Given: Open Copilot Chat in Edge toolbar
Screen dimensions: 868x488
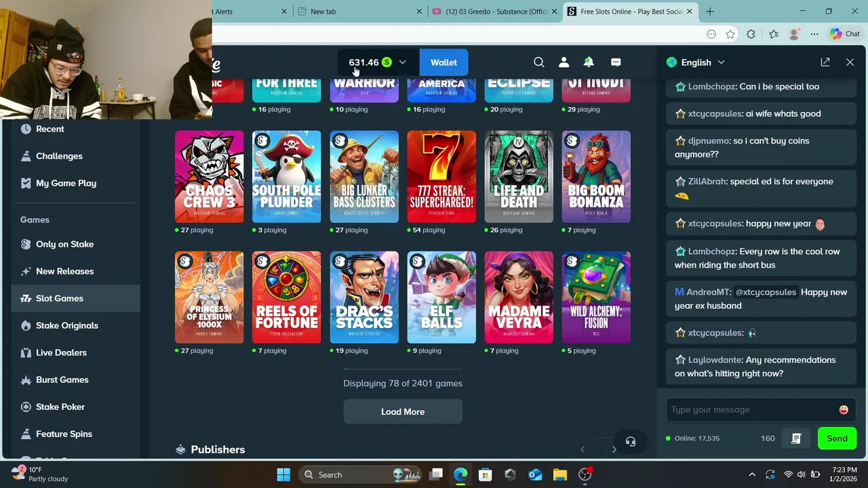Looking at the screenshot, I should [844, 34].
